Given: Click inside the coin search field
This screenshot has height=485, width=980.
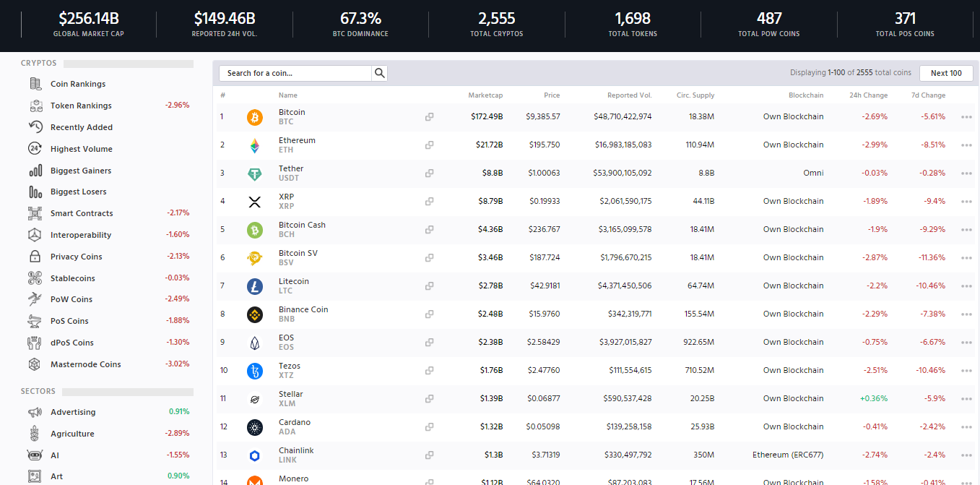Looking at the screenshot, I should pyautogui.click(x=296, y=73).
